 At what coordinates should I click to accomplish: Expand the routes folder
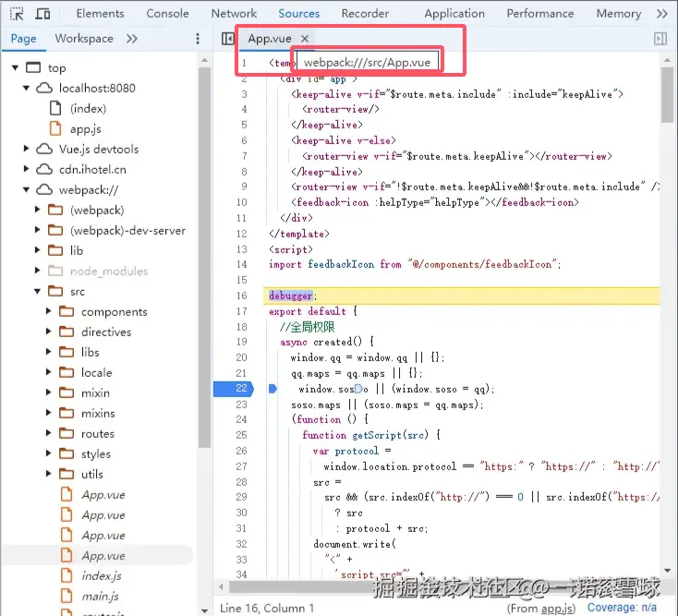48,433
